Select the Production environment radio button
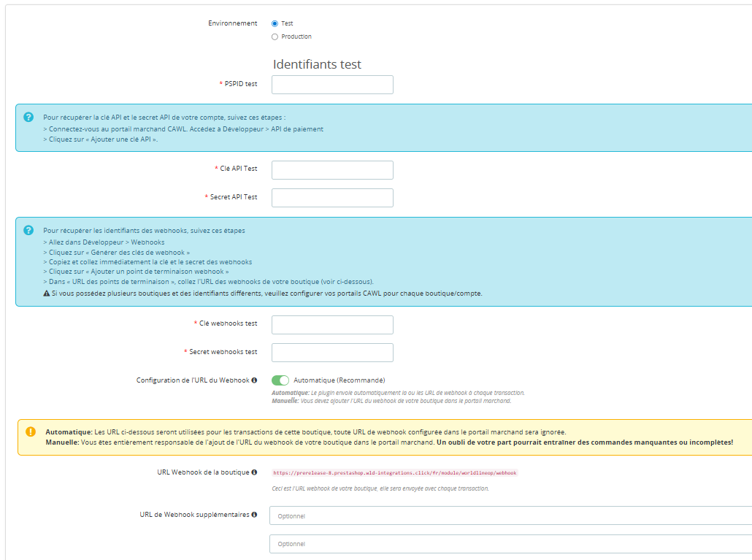The width and height of the screenshot is (752, 560). point(275,37)
